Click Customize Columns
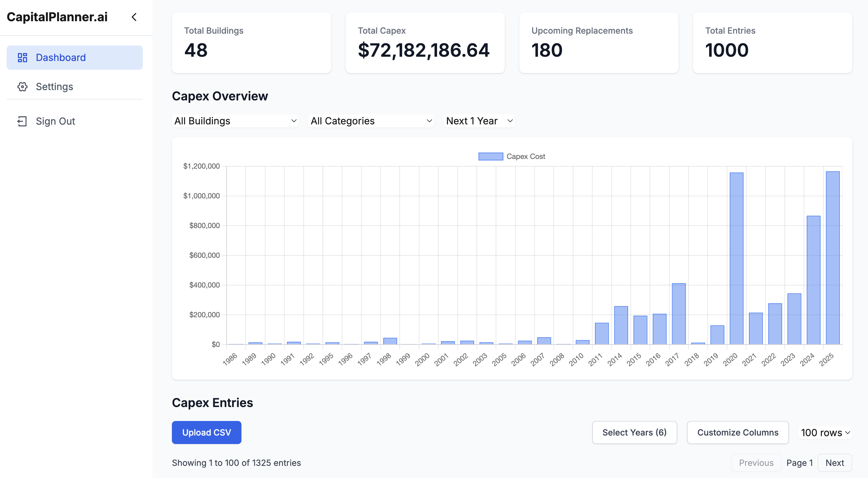 [x=738, y=432]
